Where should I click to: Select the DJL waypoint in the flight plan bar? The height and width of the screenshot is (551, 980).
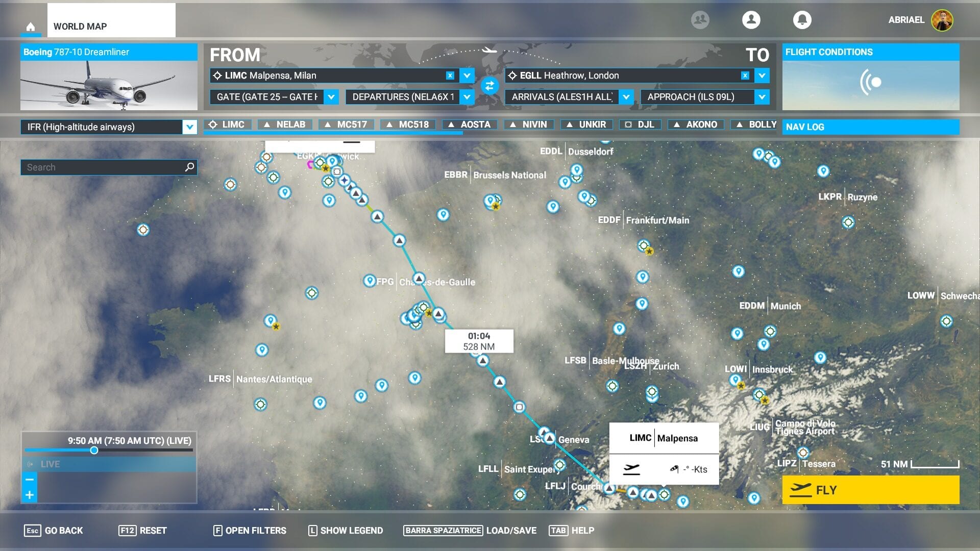(x=640, y=124)
